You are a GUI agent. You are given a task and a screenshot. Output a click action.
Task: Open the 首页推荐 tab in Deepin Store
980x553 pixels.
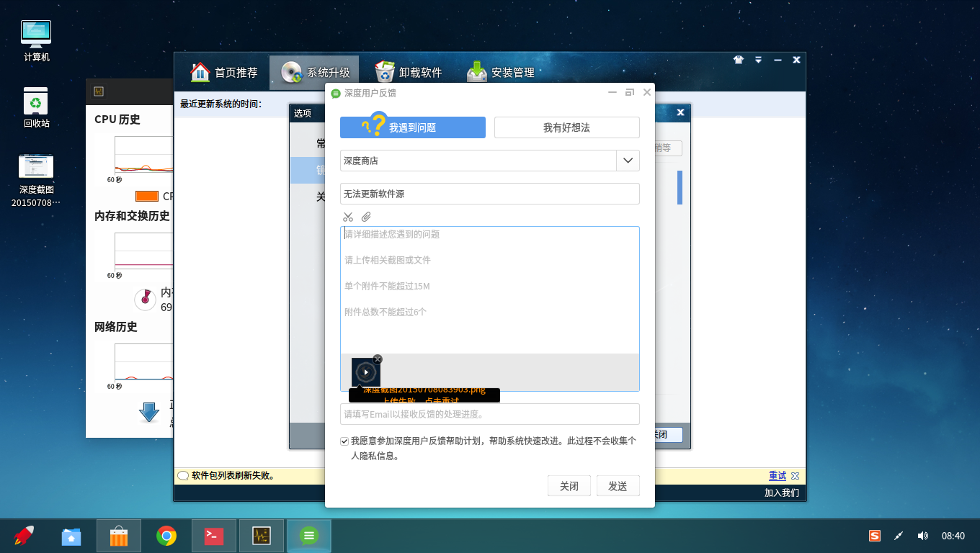[x=224, y=72]
